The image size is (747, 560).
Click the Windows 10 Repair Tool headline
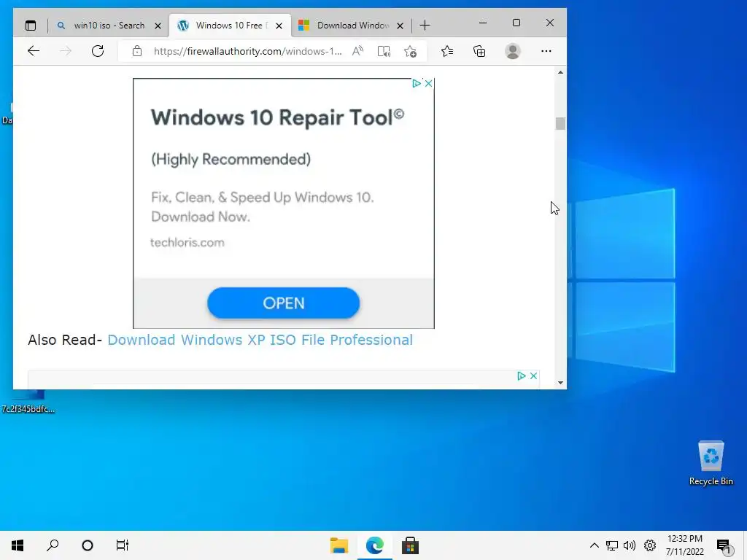click(x=277, y=117)
